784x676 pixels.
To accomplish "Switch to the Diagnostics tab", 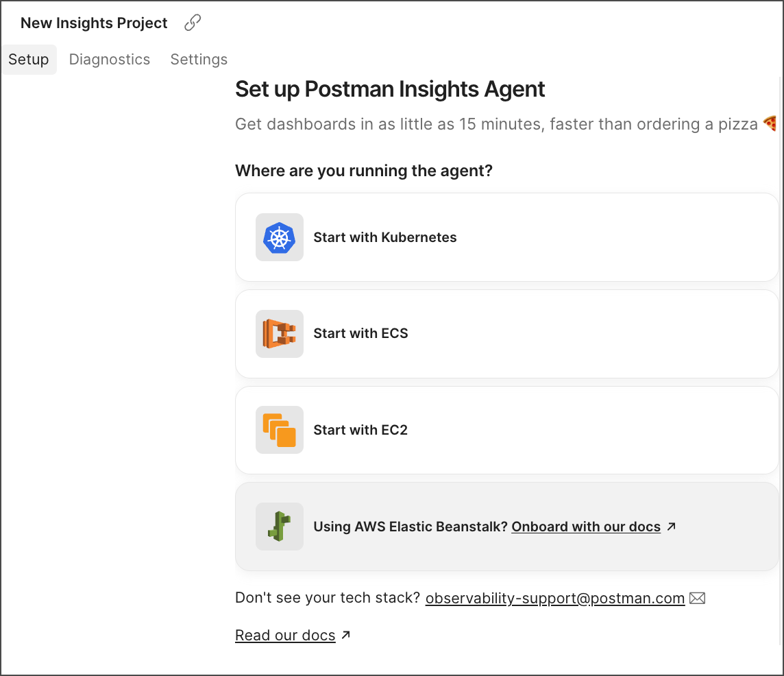I will [x=110, y=60].
